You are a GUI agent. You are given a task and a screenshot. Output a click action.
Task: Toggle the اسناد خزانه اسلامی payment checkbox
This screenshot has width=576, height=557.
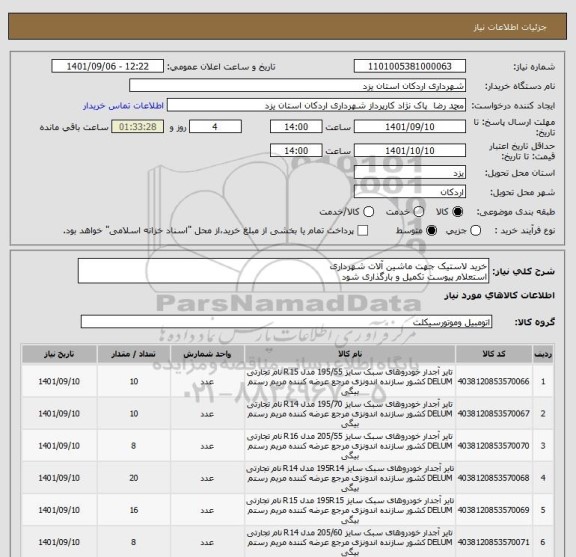coord(363,231)
